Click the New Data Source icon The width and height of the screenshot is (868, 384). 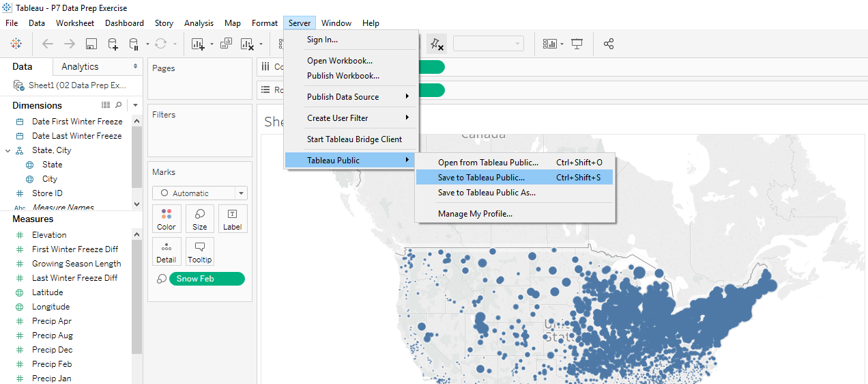[113, 44]
